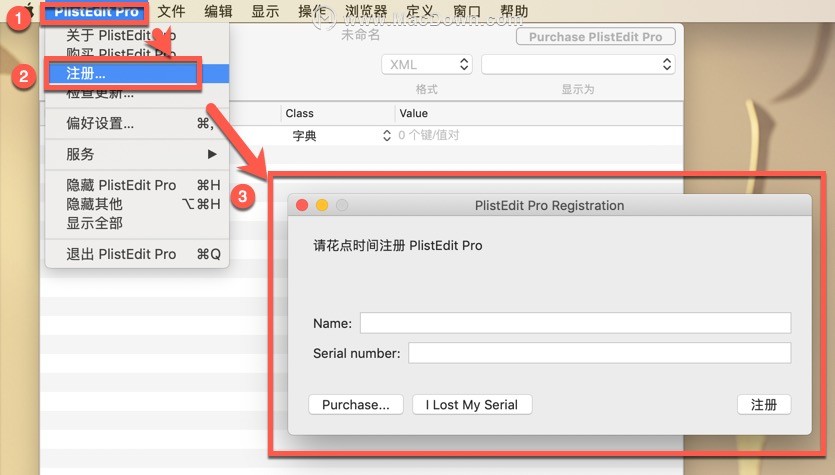Select 隐藏 PlistEdit Pro menu item

click(137, 185)
